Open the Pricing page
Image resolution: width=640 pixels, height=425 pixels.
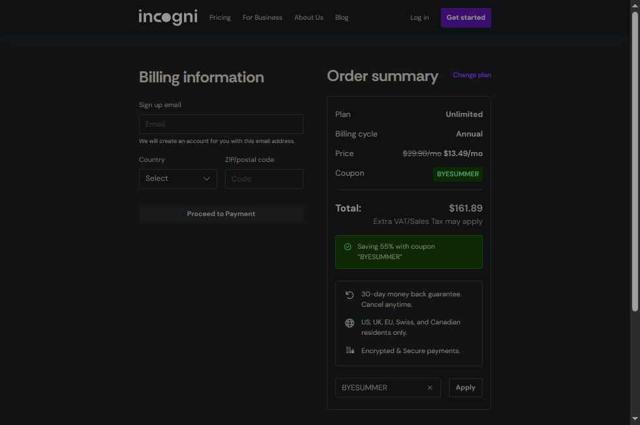click(220, 18)
